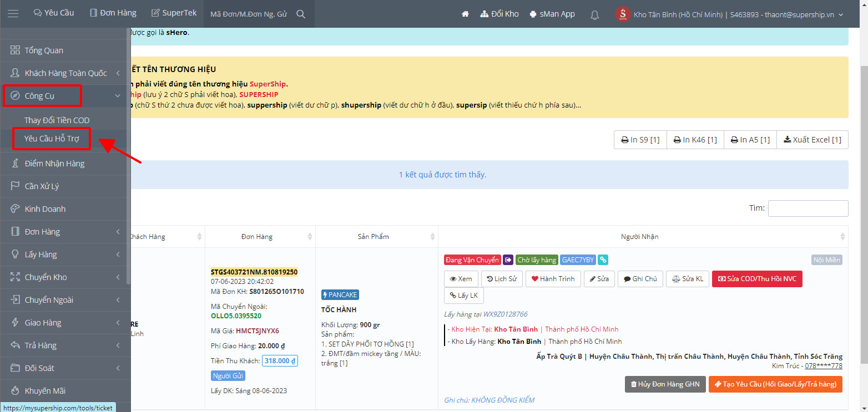Expand Khách Hàng Toàn Quốc in the sidebar
Image resolution: width=868 pixels, height=412 pixels.
pos(65,73)
